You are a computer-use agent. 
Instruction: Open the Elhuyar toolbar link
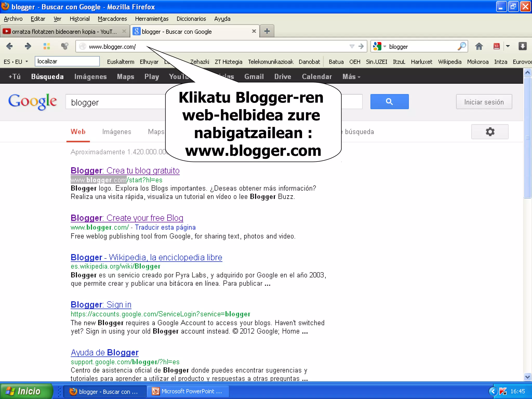149,62
